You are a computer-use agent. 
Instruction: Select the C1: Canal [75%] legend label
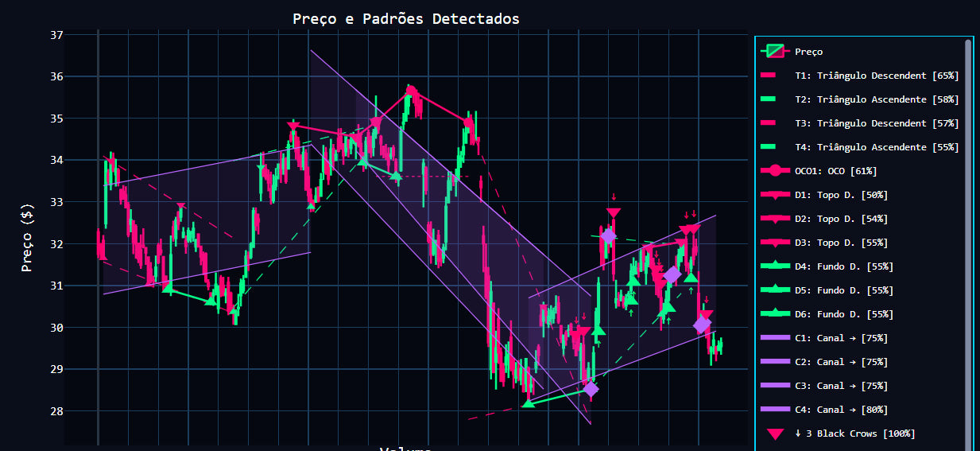tap(841, 338)
